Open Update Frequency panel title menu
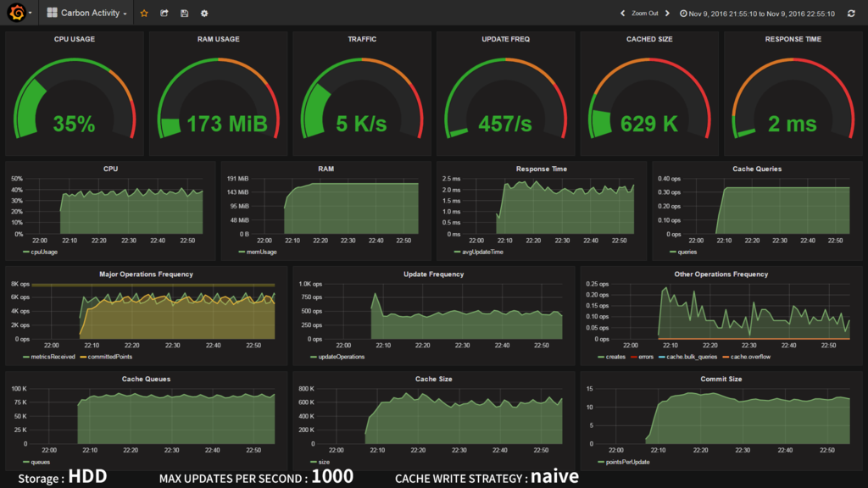Image resolution: width=868 pixels, height=488 pixels. tap(433, 274)
